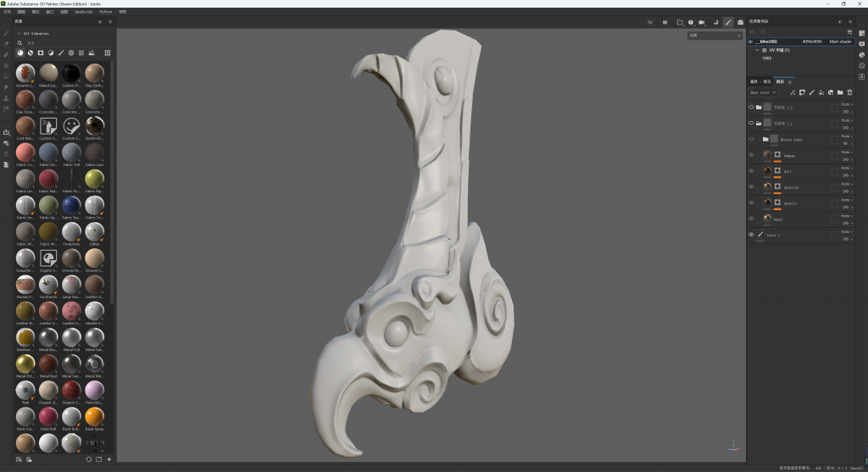This screenshot has height=472, width=868.
Task: Open the JavaScript menu
Action: (83, 12)
